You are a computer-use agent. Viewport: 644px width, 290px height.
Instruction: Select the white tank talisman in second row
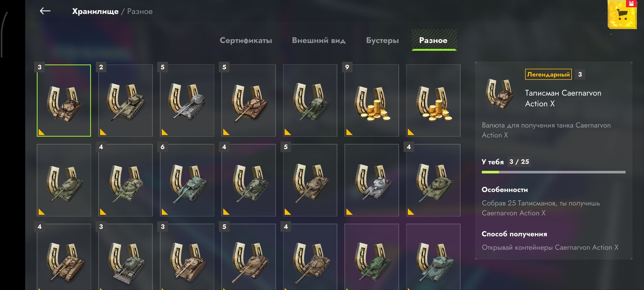[x=372, y=180]
